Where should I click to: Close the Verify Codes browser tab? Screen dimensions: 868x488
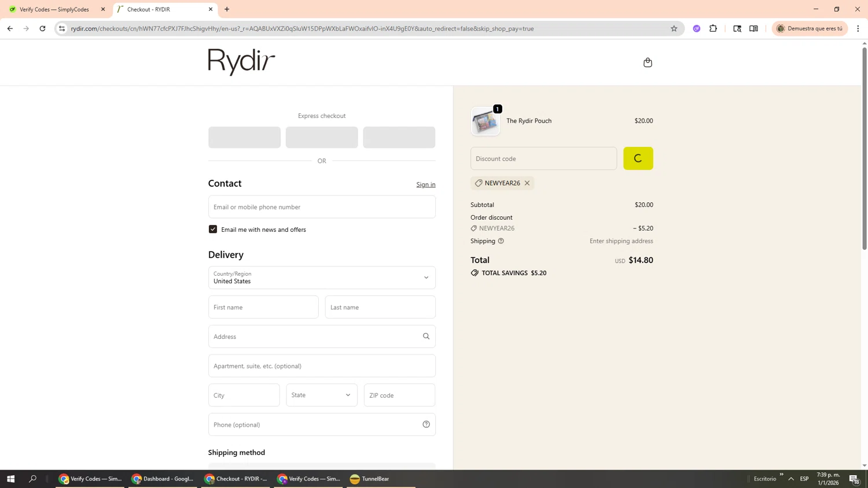(103, 9)
